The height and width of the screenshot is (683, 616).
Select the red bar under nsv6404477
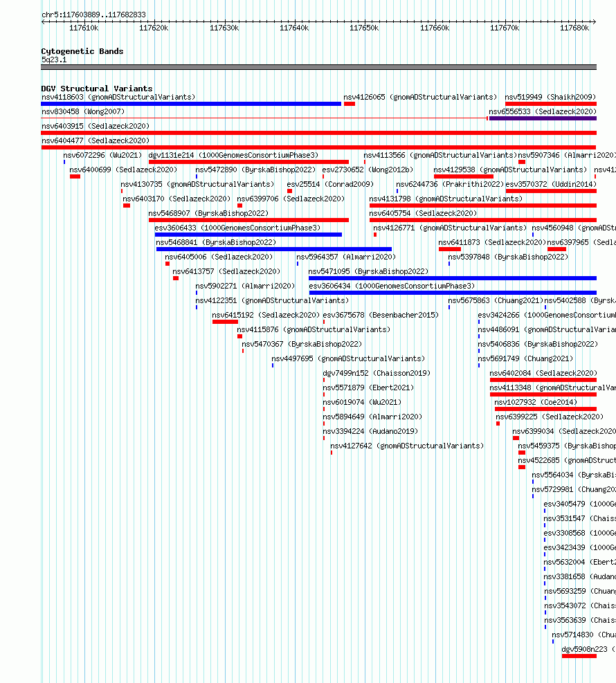click(x=318, y=147)
